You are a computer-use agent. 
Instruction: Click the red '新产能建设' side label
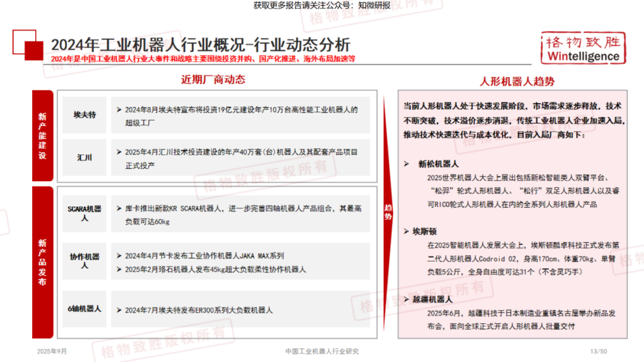[43, 135]
